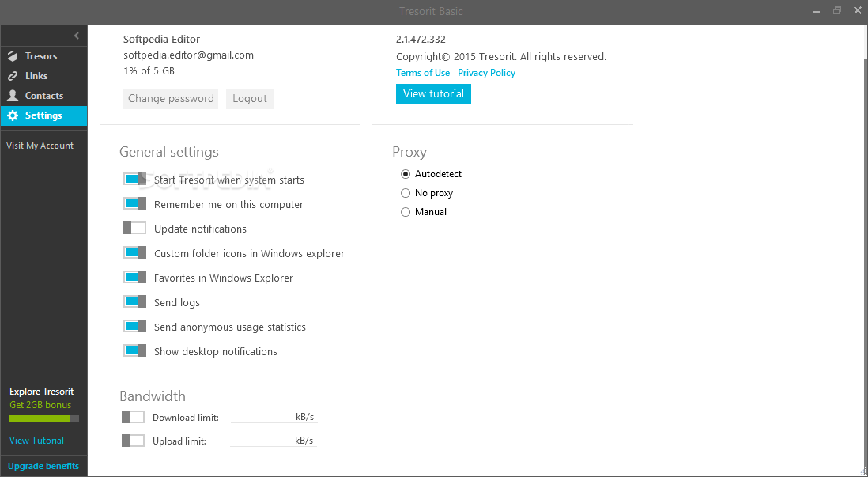The image size is (868, 477).
Task: Click the Upload limit kB/s field
Action: (274, 441)
